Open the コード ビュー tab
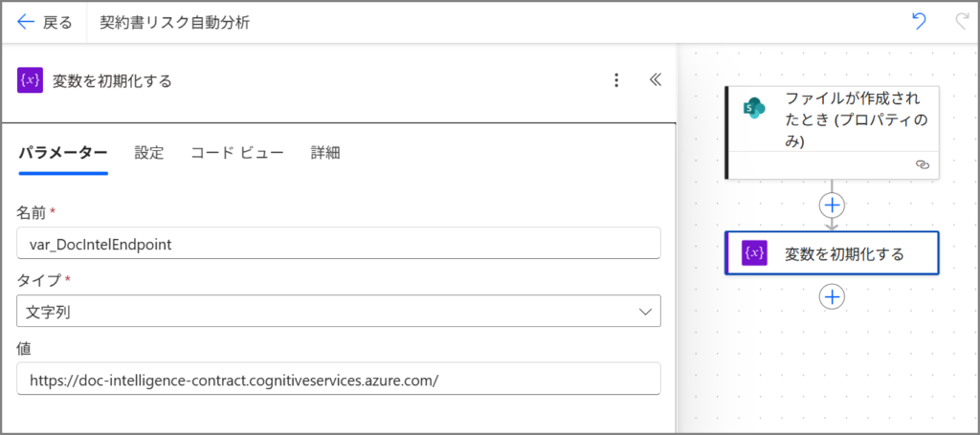The width and height of the screenshot is (980, 435). (237, 152)
